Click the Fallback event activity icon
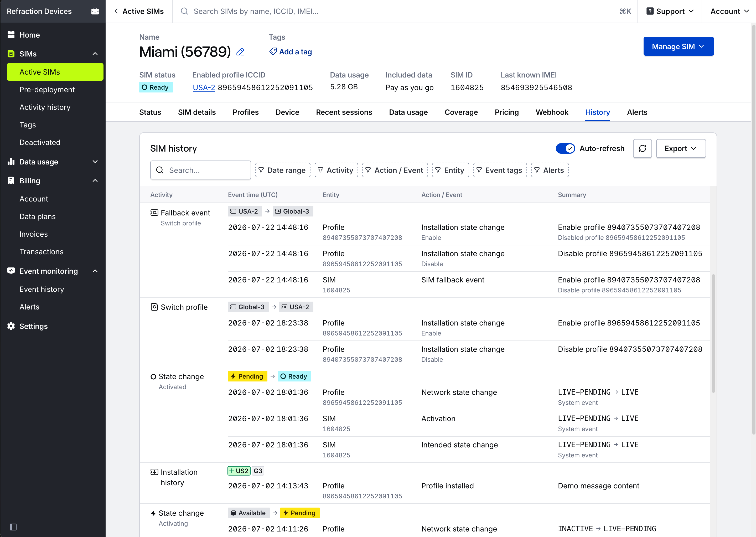This screenshot has width=756, height=537. 154,213
